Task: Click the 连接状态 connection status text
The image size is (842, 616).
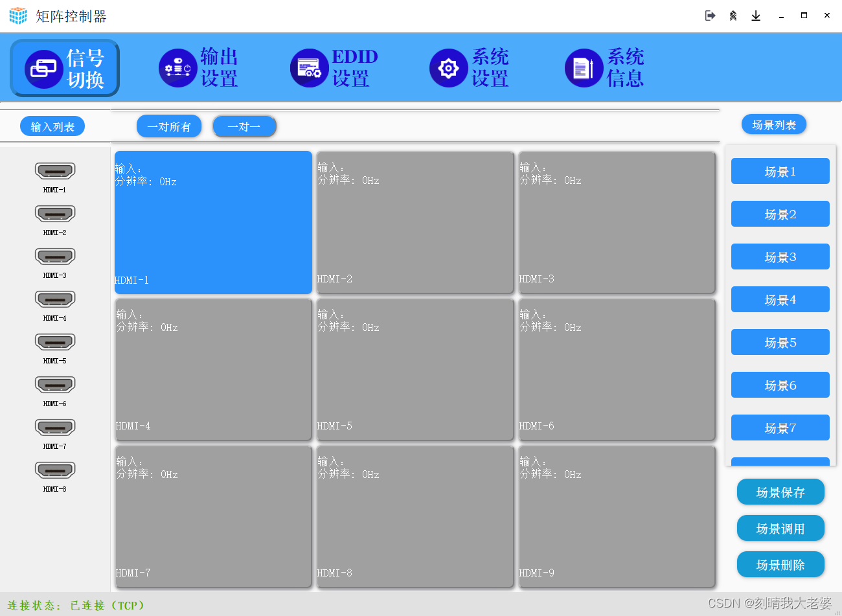Action: coord(76,605)
